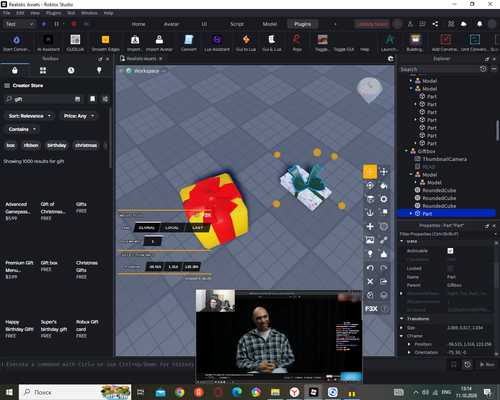The width and height of the screenshot is (500, 400).
Task: Click the Creator Store header
Action: (28, 86)
